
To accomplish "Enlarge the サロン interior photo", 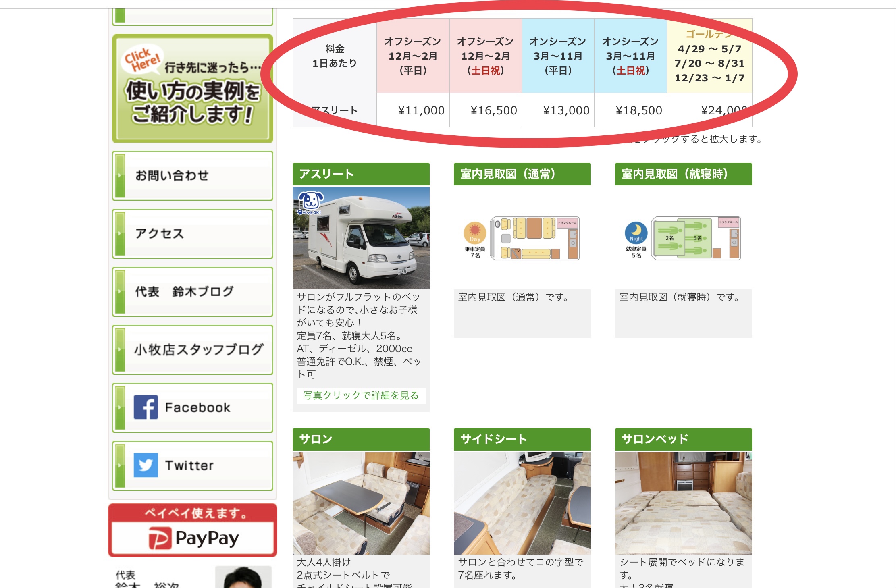I will (x=361, y=503).
